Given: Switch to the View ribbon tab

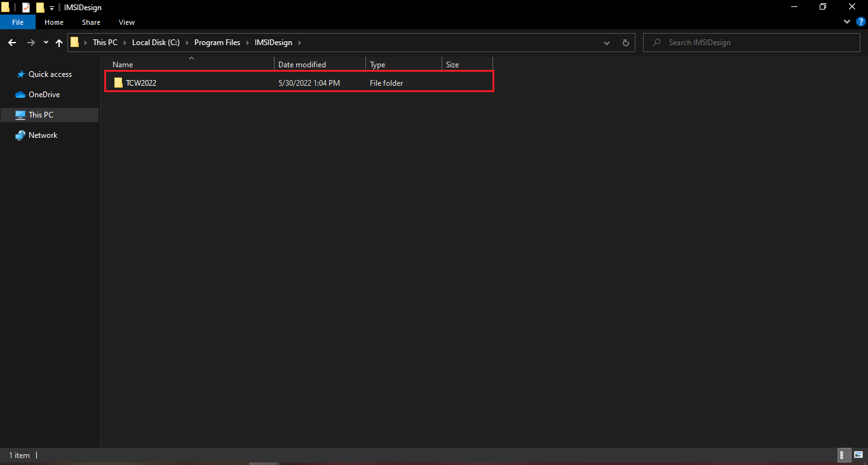Looking at the screenshot, I should (x=126, y=22).
